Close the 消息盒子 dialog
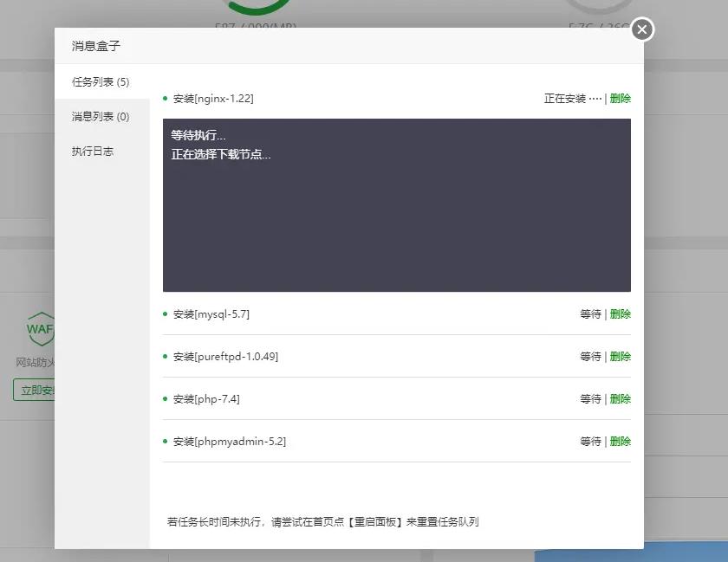 (x=641, y=29)
